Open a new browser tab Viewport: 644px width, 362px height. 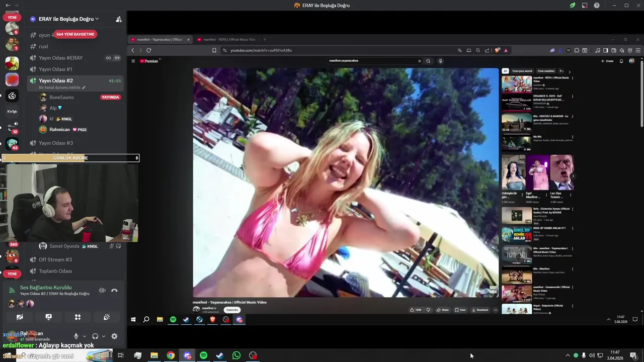265,39
